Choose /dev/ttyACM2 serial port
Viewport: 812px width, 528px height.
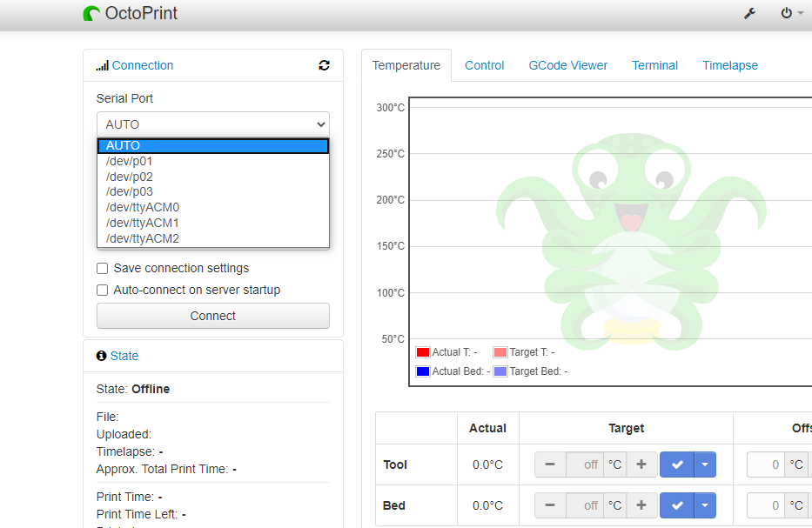[213, 238]
